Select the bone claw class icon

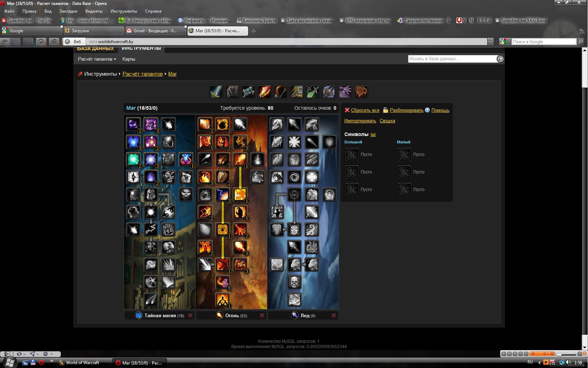tap(232, 92)
